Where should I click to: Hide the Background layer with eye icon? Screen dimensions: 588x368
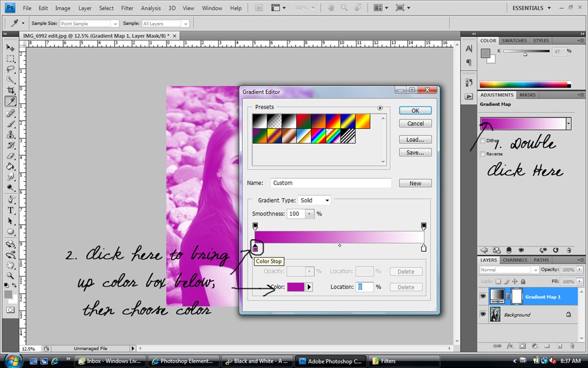pyautogui.click(x=483, y=315)
